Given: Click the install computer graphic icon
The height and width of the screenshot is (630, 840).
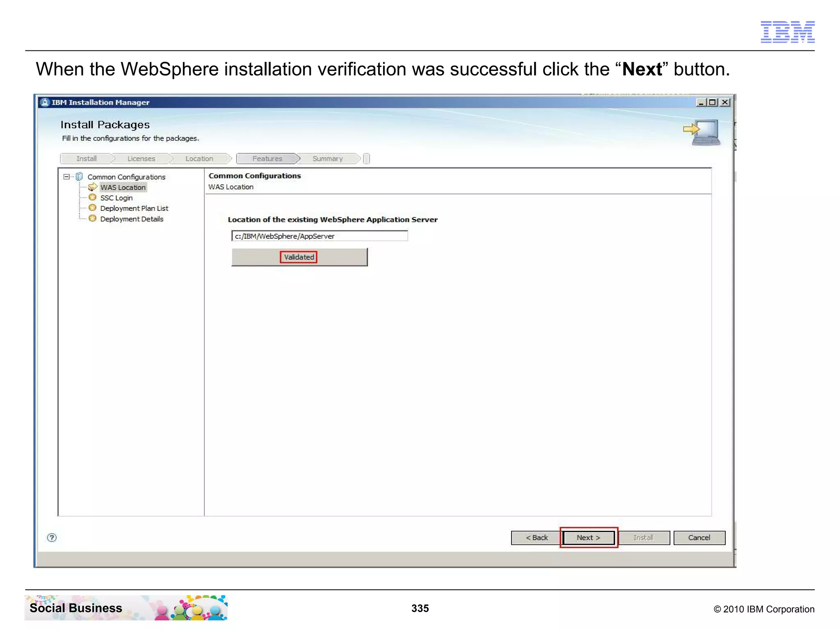Looking at the screenshot, I should coord(702,132).
